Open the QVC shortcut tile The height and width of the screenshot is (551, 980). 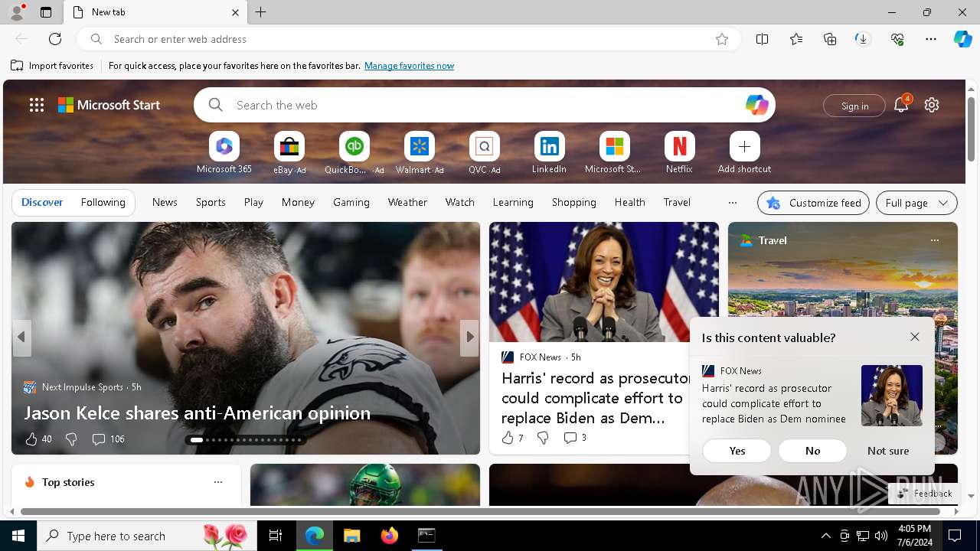pyautogui.click(x=484, y=153)
